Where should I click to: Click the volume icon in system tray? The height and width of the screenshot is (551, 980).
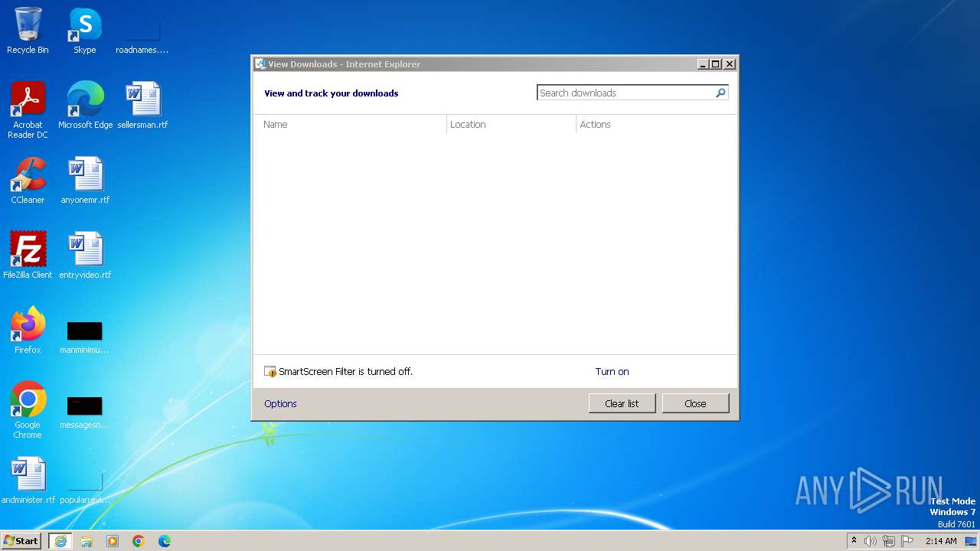coord(871,541)
